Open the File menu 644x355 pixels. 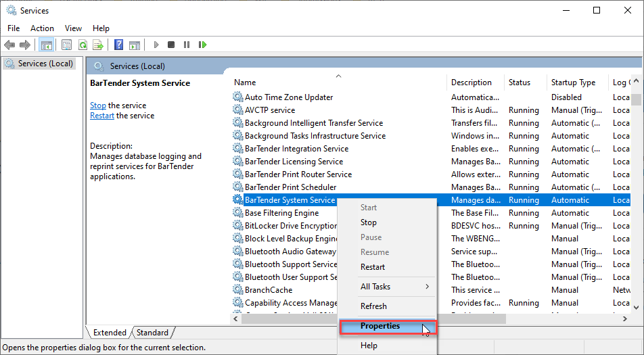(x=14, y=28)
